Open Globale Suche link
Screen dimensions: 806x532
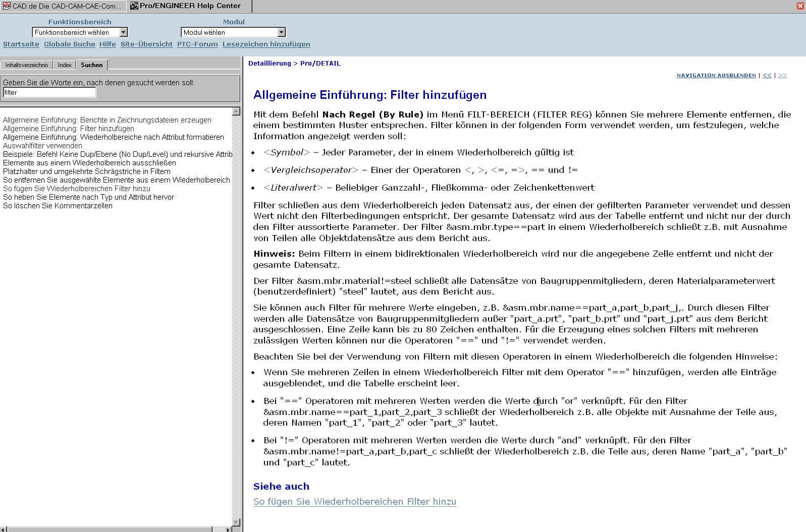[x=70, y=44]
